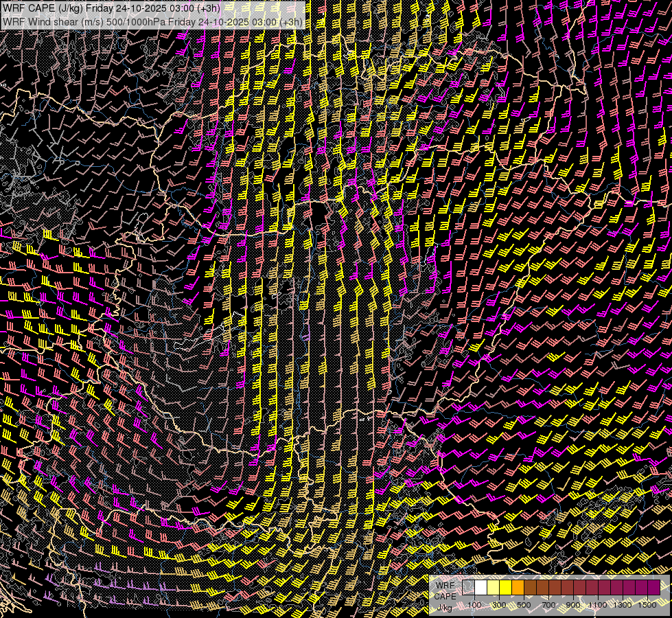Screen dimensions: 672x618
Task: Select the bright yellow CAPE legend swatch
Action: [506, 587]
